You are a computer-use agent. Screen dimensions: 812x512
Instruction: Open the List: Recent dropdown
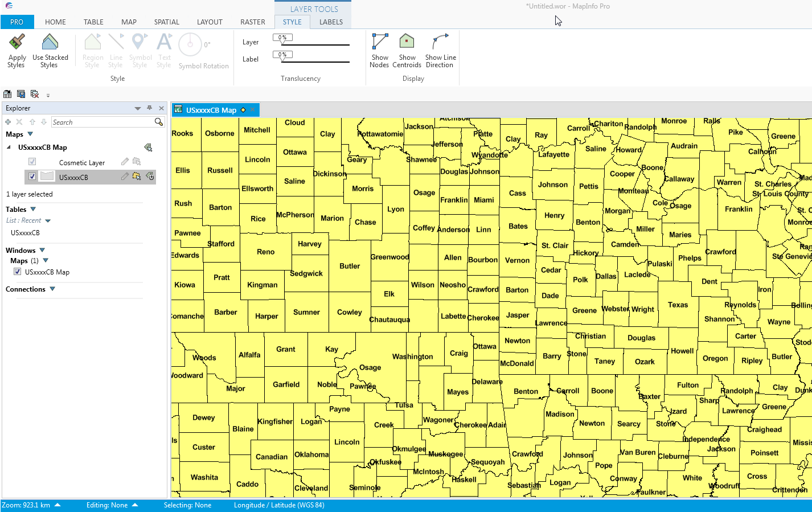click(48, 220)
